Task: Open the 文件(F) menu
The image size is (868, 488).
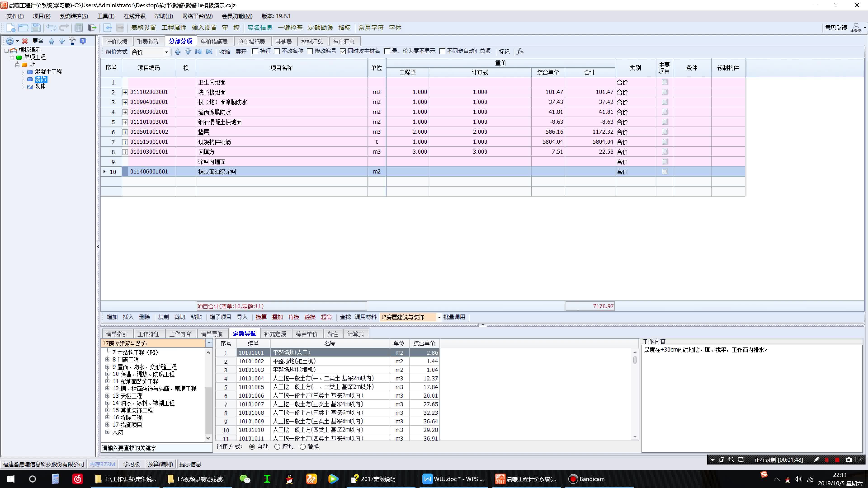Action: [15, 16]
